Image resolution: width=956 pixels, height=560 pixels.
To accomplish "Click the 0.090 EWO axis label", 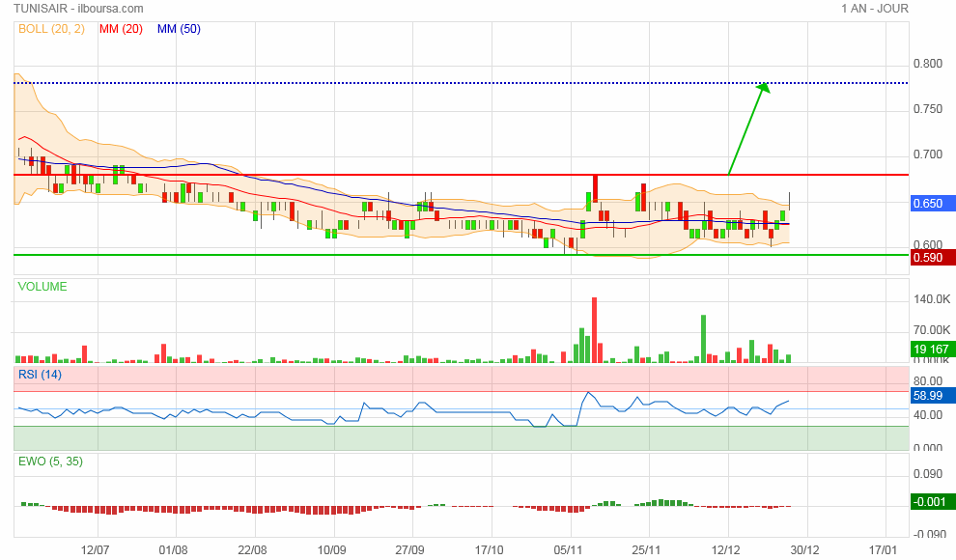I will point(928,473).
